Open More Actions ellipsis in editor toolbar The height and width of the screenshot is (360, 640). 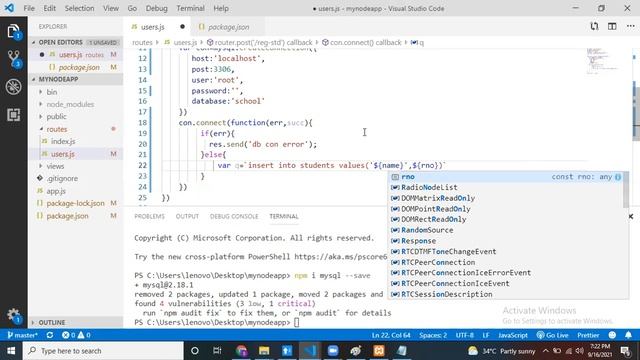tap(630, 27)
